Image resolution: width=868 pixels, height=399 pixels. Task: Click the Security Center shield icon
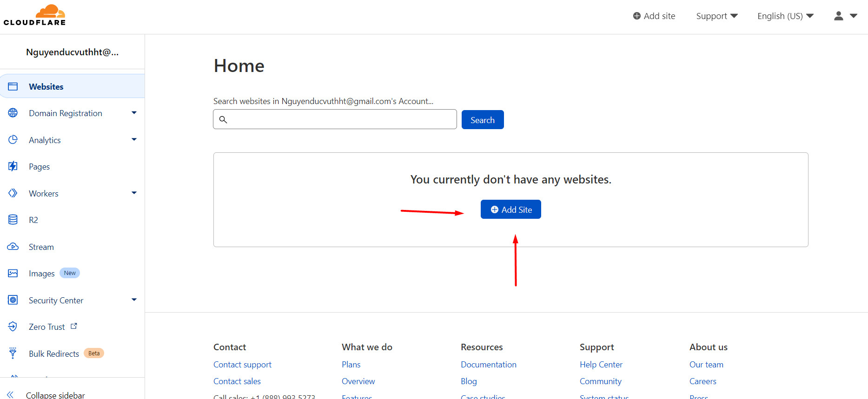tap(13, 300)
